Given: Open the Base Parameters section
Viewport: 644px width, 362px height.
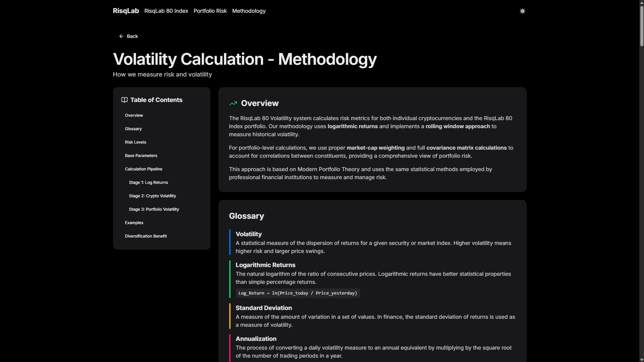Looking at the screenshot, I should pyautogui.click(x=141, y=155).
